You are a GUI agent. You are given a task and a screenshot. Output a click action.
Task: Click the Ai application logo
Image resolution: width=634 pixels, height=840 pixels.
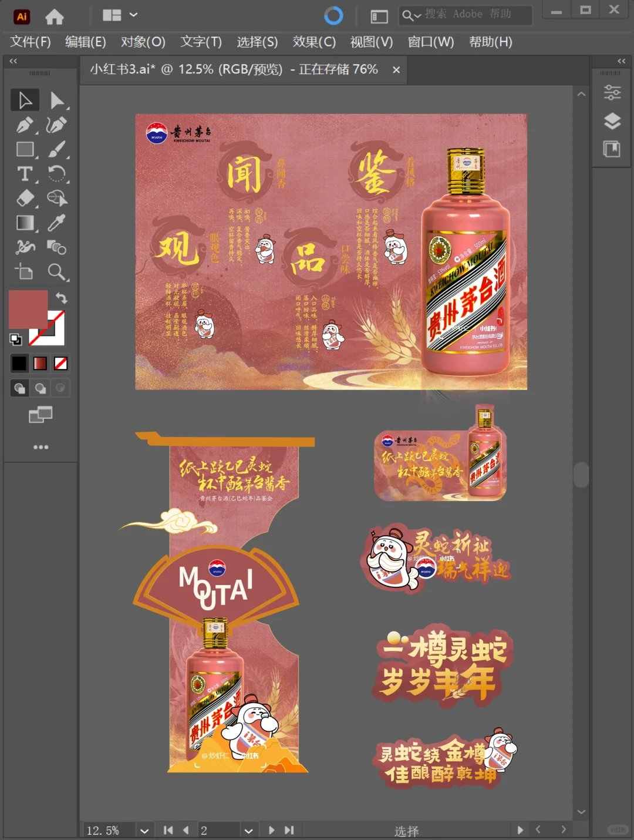point(22,16)
